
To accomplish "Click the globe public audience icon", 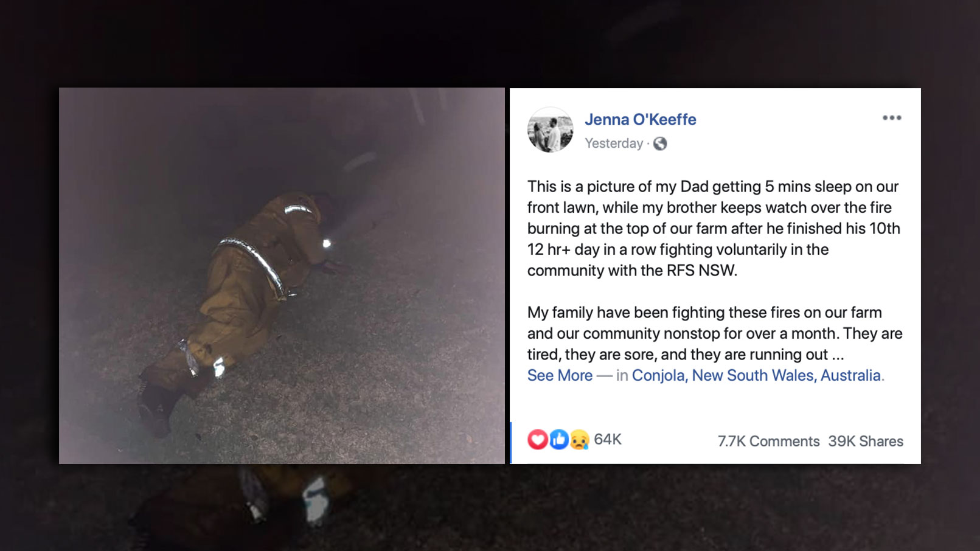I will (660, 144).
